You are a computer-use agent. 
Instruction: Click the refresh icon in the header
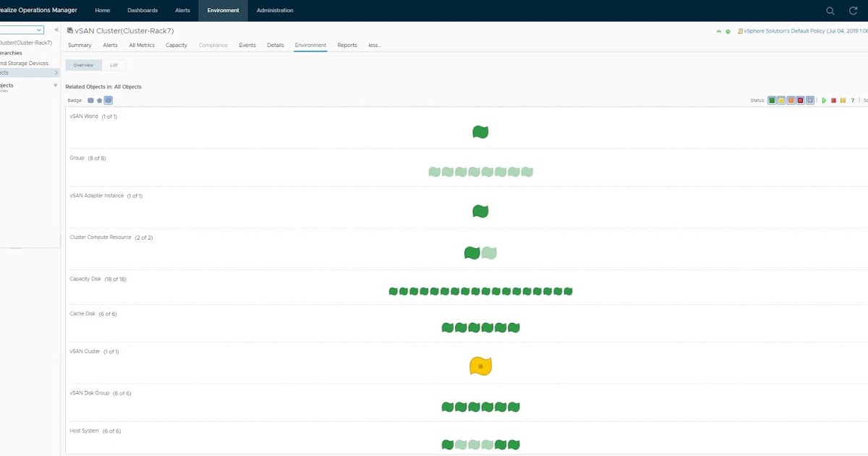[853, 10]
